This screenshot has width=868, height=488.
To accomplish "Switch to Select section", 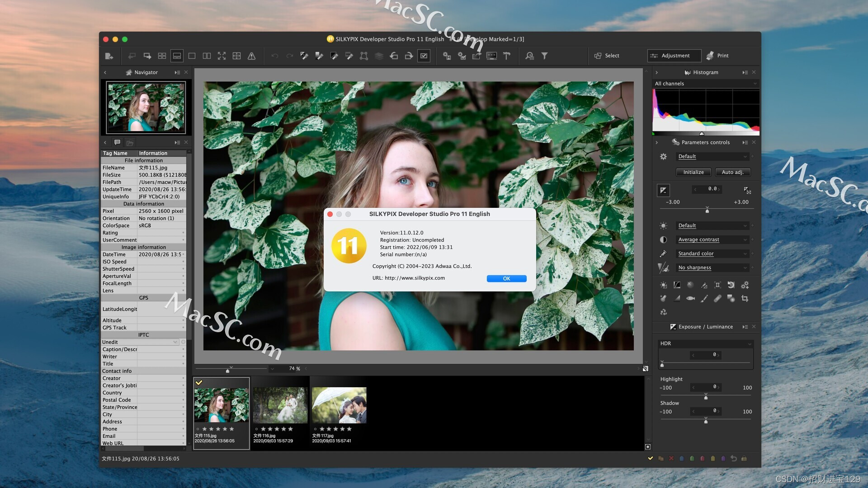I will (x=607, y=56).
